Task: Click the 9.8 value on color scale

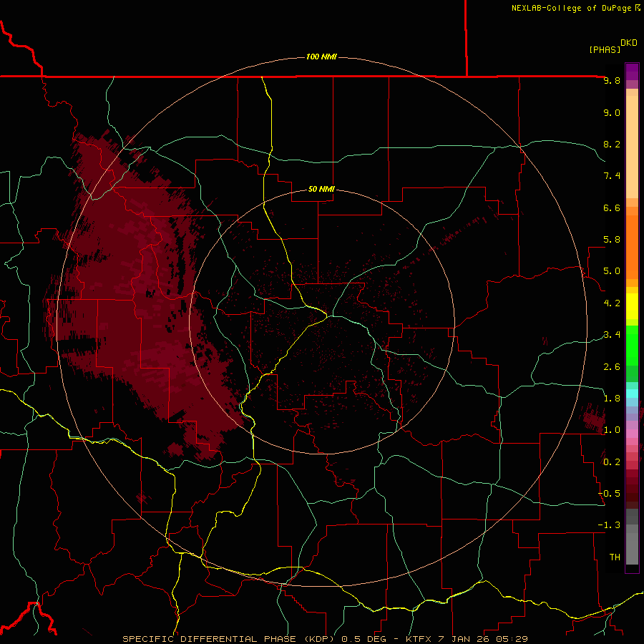Action: click(x=612, y=81)
